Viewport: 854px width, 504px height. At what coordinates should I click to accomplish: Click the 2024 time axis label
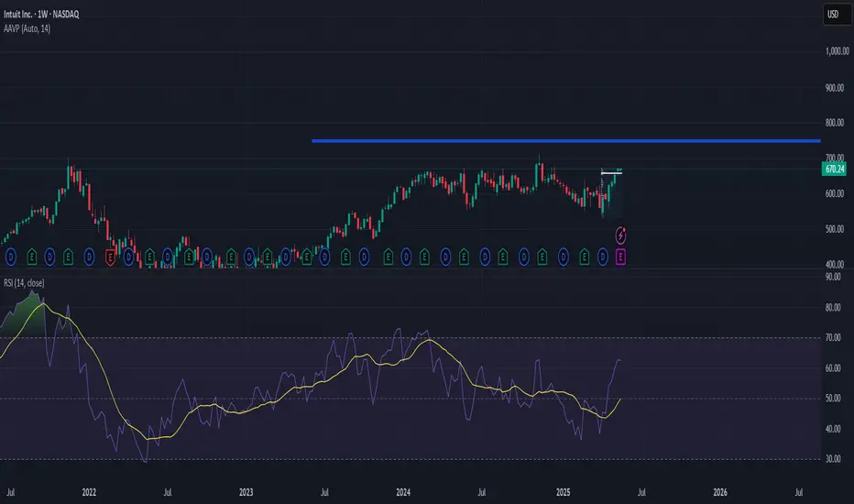coord(403,492)
